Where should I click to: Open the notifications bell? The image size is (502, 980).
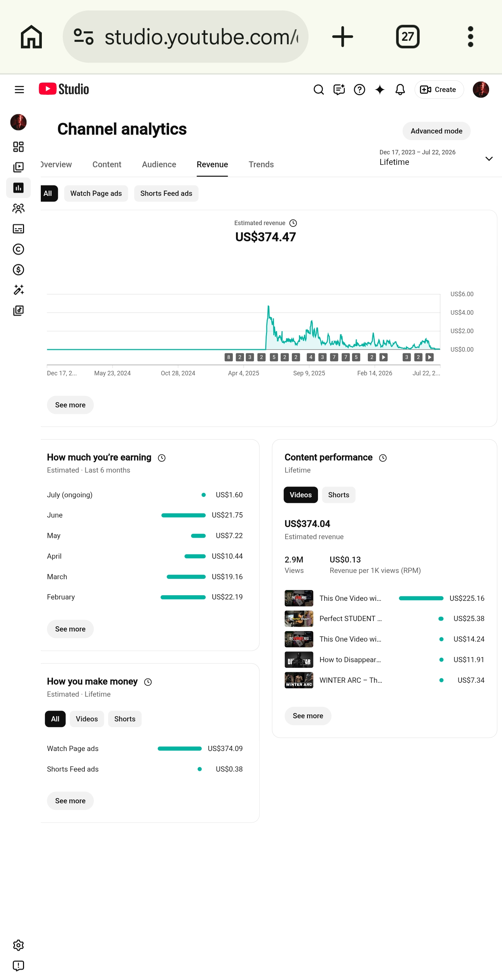pyautogui.click(x=400, y=90)
